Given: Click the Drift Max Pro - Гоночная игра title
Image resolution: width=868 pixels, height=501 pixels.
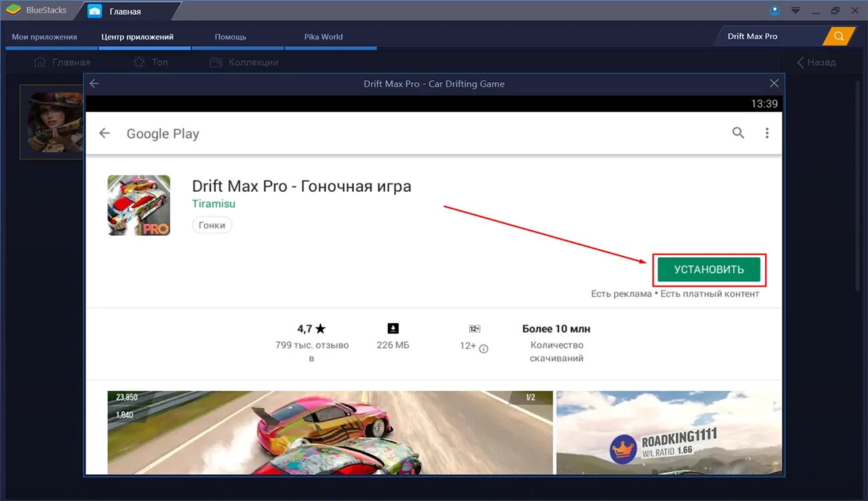Looking at the screenshot, I should click(x=302, y=186).
